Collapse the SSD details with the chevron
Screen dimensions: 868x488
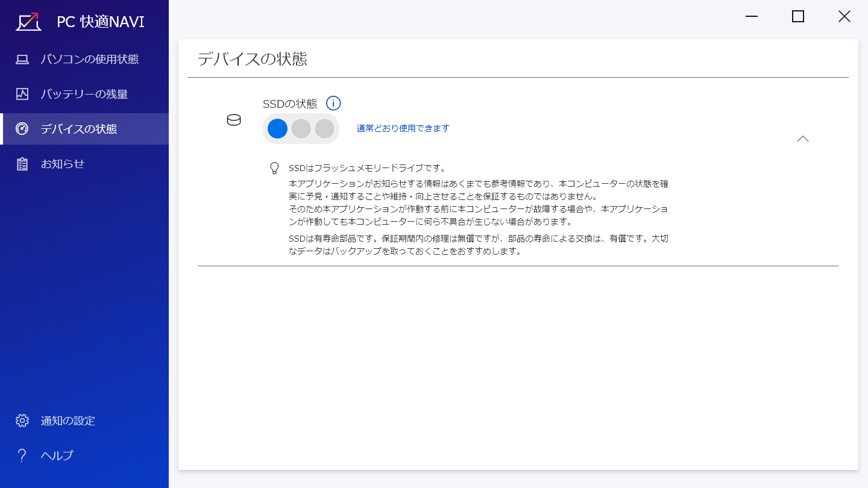[802, 139]
